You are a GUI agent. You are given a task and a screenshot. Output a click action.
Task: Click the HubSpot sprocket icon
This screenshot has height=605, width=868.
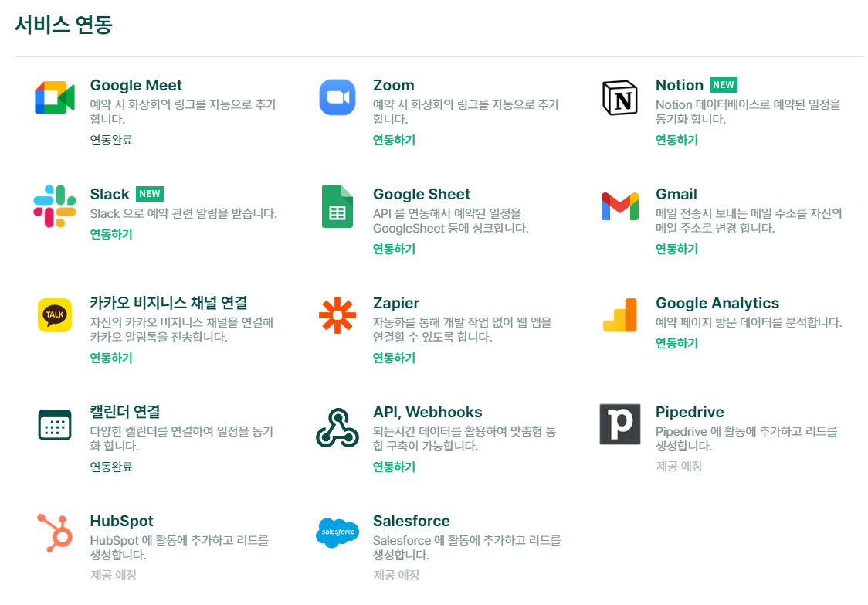point(55,533)
